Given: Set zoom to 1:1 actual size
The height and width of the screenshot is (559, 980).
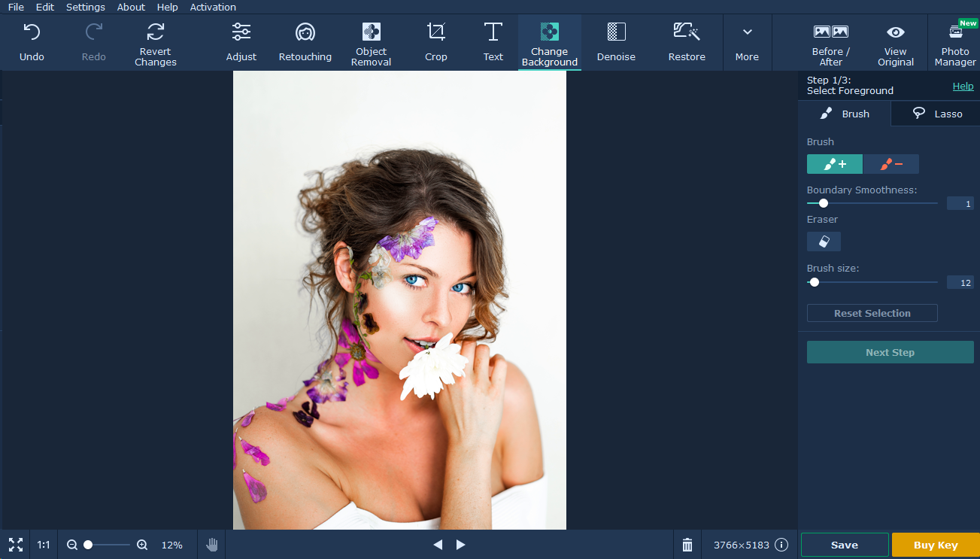Looking at the screenshot, I should coord(44,545).
